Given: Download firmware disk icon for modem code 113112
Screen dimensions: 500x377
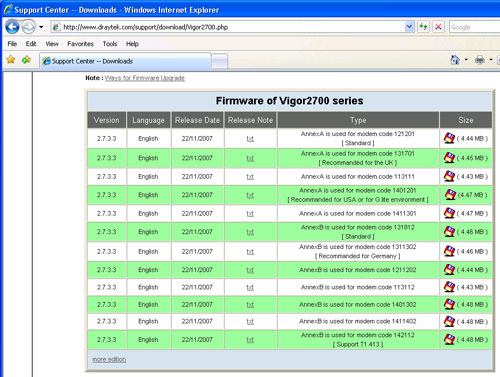Looking at the screenshot, I should click(x=449, y=287).
